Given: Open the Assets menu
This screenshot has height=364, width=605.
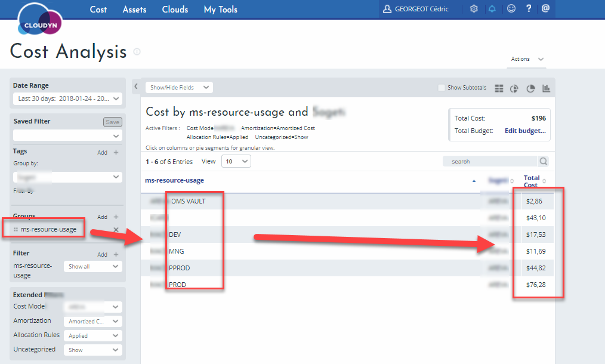Looking at the screenshot, I should coord(134,10).
